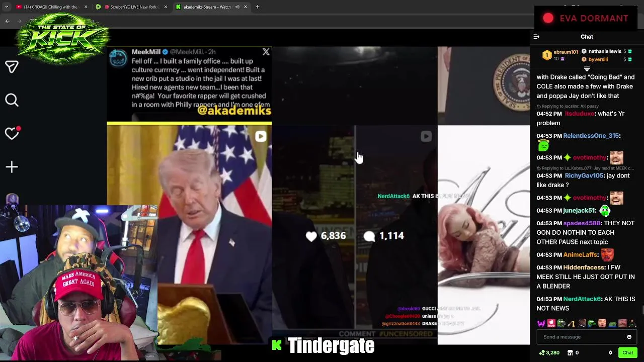Insert the Tinder logo quick emote
Screen dimensions: 644x362
[x=551, y=324]
